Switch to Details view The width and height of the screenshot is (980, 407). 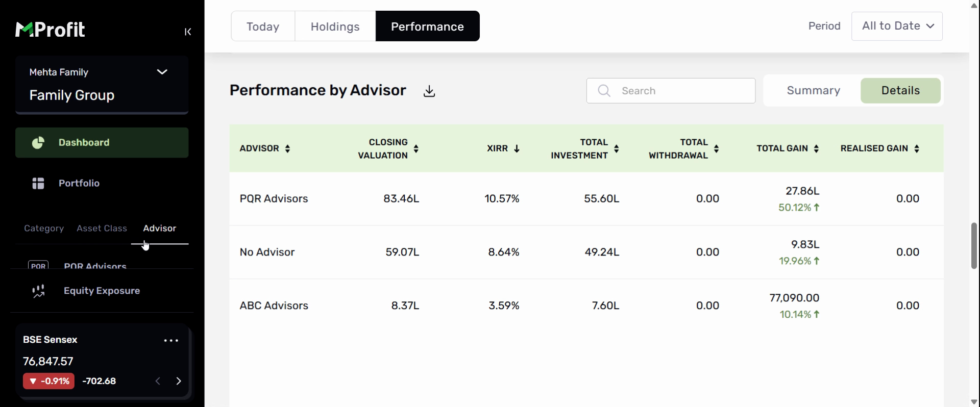(x=900, y=91)
